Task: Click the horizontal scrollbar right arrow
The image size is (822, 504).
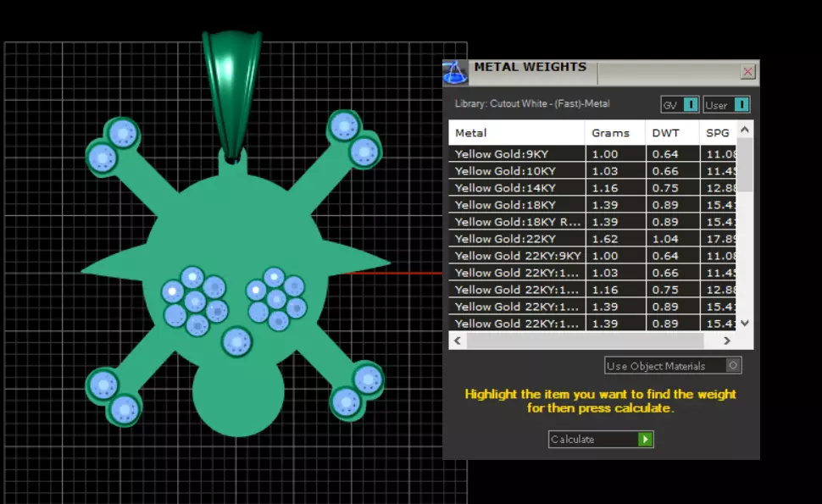Action: point(726,341)
